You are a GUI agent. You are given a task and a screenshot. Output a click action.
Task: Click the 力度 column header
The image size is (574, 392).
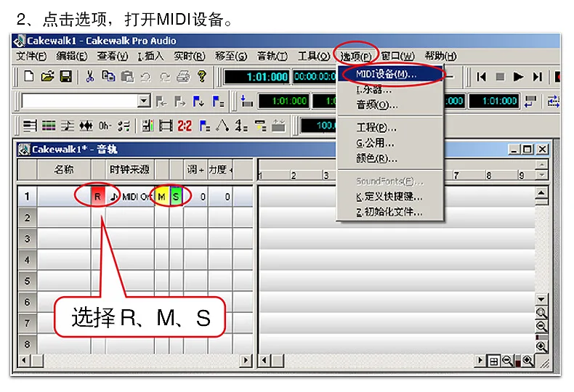[220, 170]
